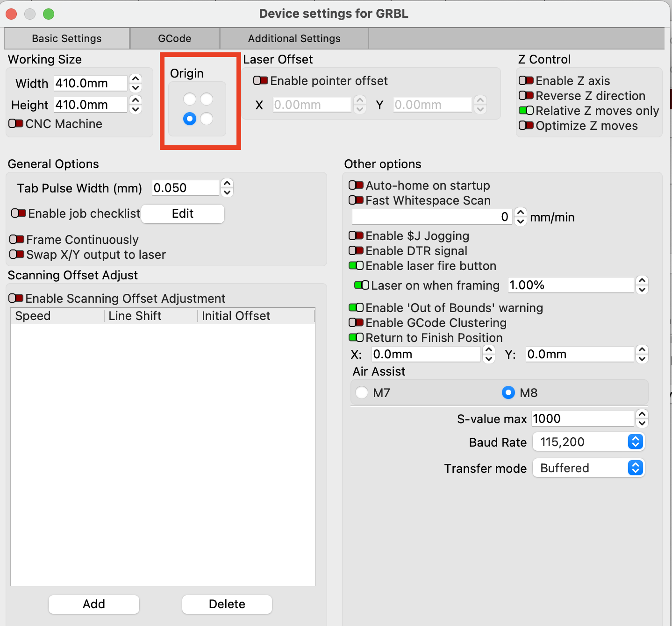The image size is (672, 626).
Task: Disable Relative Z moves only
Action: coord(526,111)
